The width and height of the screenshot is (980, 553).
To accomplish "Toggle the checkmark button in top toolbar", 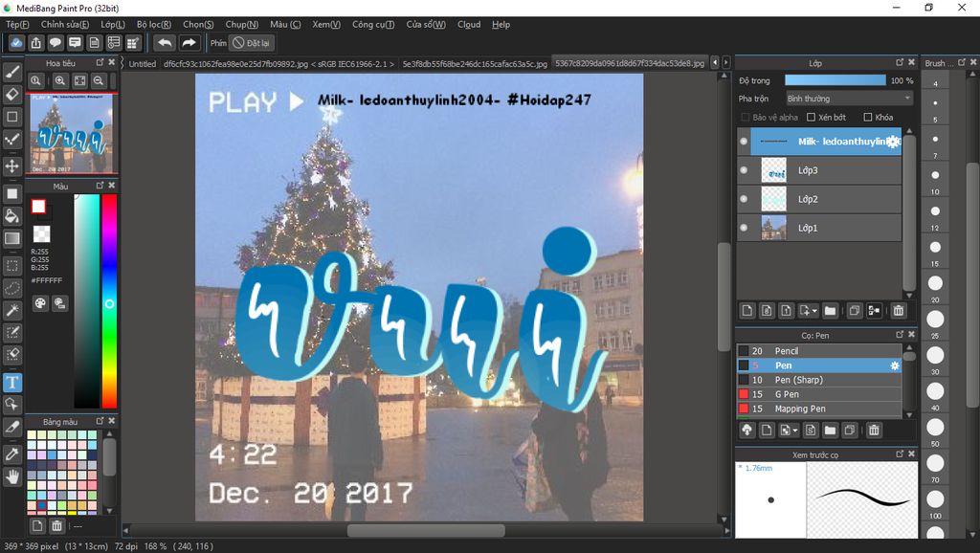I will (x=16, y=43).
